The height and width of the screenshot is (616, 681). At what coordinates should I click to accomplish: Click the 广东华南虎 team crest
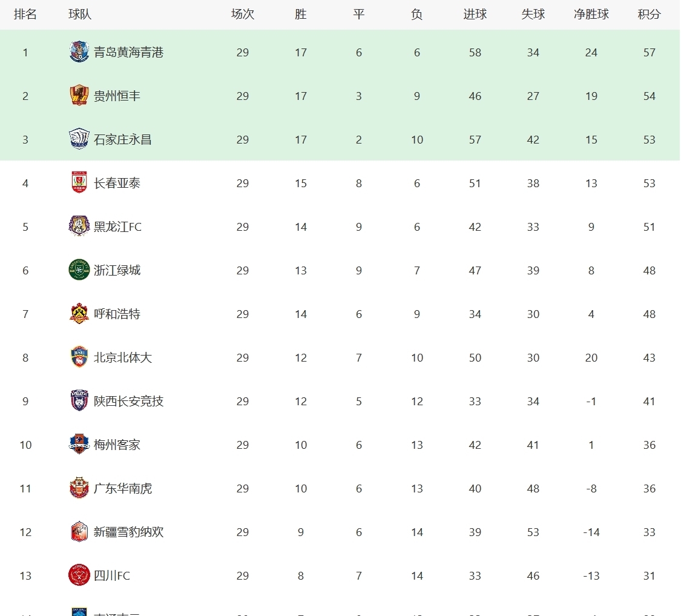point(79,488)
